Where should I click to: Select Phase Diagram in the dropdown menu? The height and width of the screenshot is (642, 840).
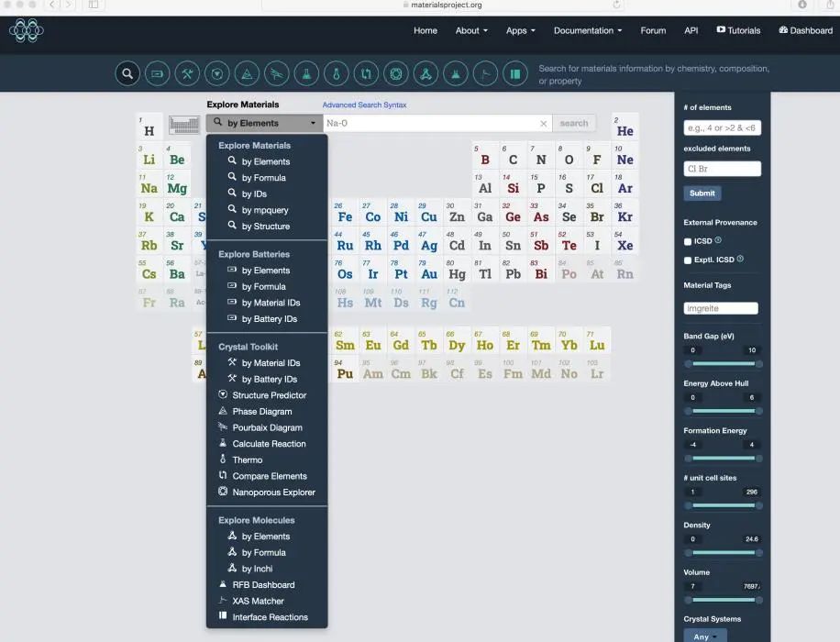click(262, 412)
